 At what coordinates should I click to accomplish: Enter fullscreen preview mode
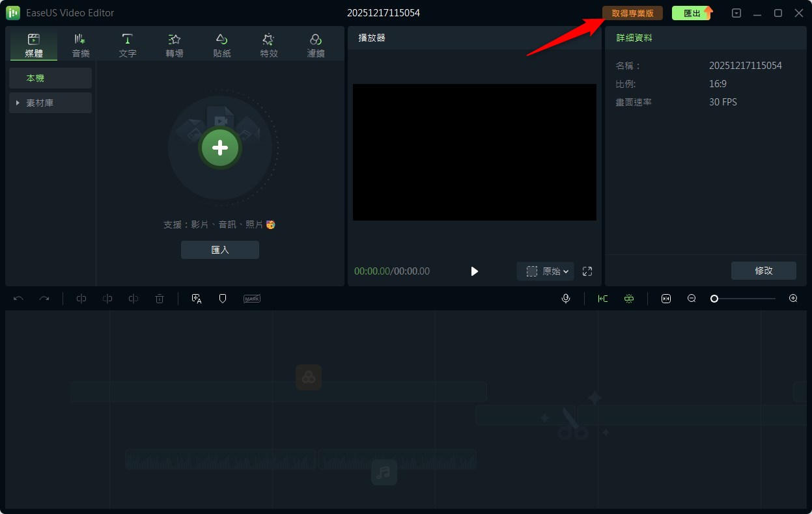587,271
